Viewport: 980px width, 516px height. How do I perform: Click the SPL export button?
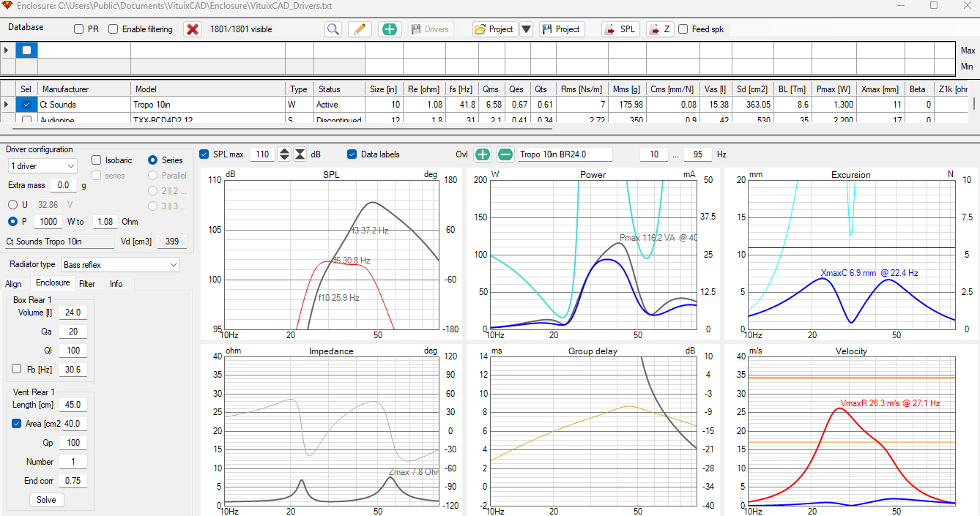click(620, 29)
